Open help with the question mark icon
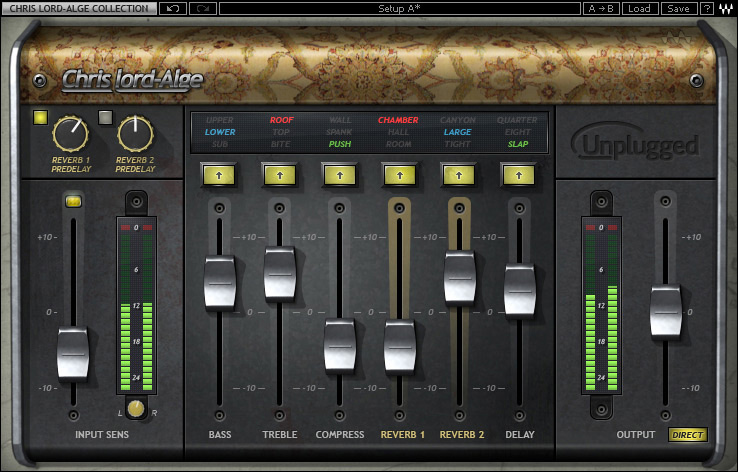 707,8
